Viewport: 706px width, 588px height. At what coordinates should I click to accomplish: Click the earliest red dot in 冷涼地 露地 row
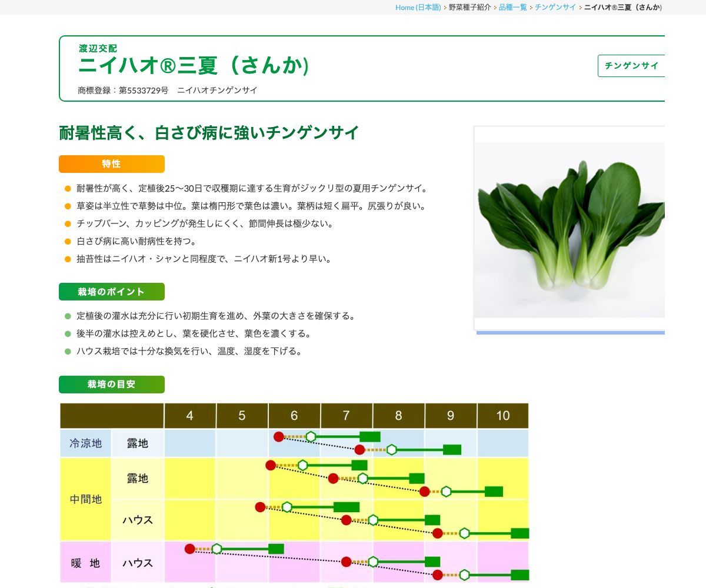[279, 436]
